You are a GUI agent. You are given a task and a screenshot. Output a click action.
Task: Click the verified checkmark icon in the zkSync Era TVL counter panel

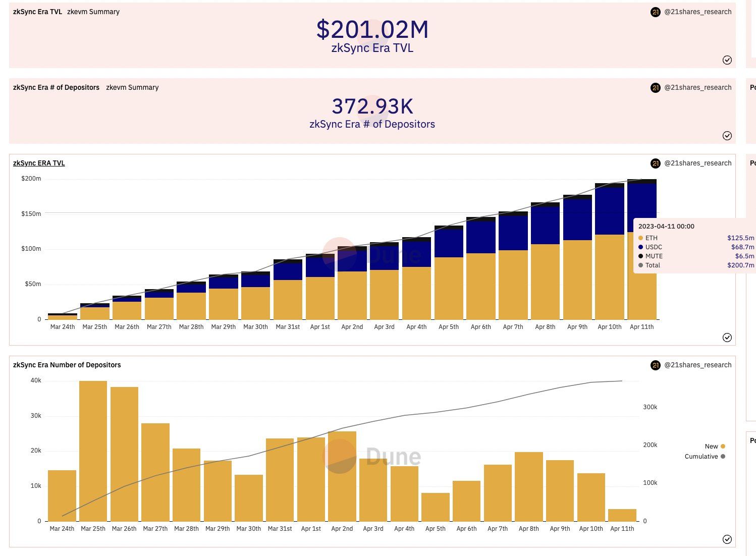click(x=727, y=60)
